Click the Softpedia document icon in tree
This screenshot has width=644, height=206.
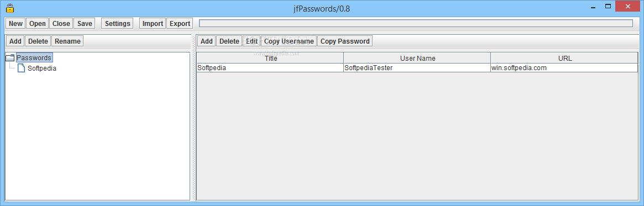tap(22, 68)
